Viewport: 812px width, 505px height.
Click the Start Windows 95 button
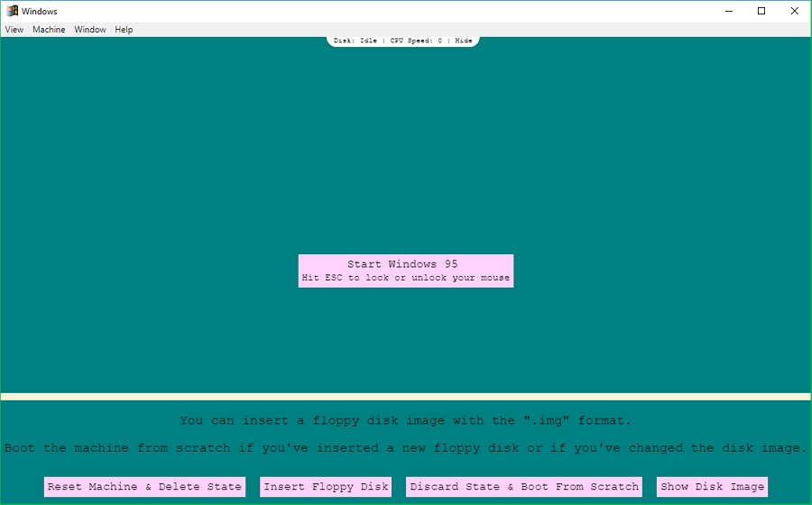point(406,271)
